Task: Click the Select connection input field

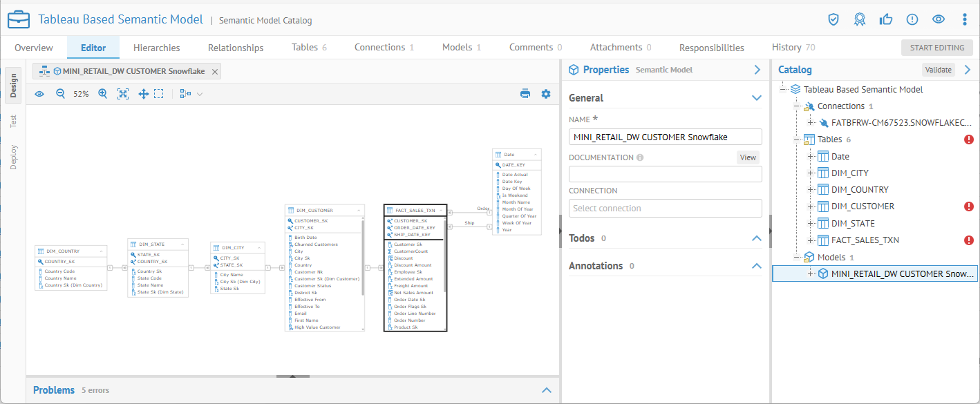Action: (x=665, y=209)
